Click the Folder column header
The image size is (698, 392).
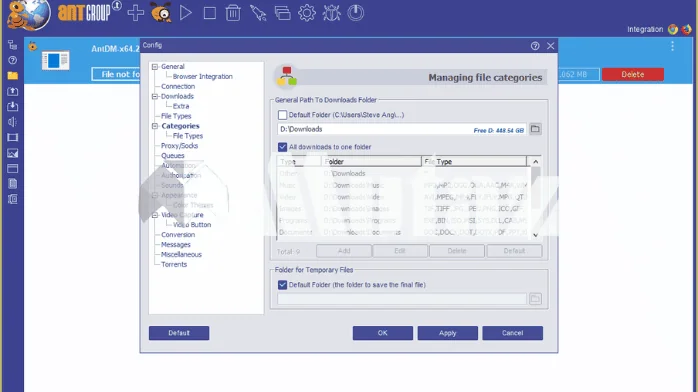click(x=371, y=162)
